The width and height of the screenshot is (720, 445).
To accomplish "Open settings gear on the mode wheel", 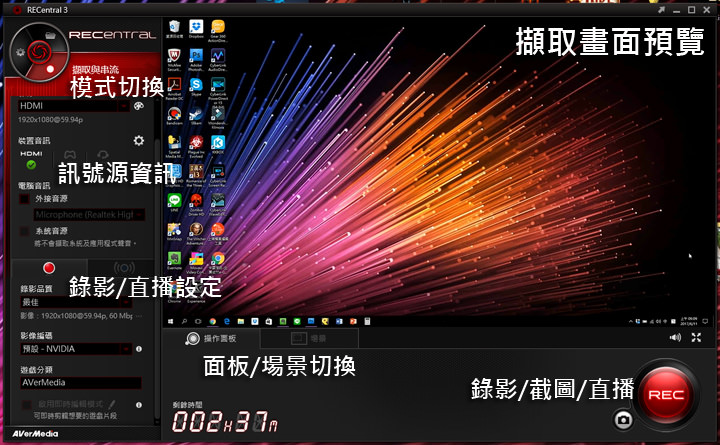I will click(20, 52).
